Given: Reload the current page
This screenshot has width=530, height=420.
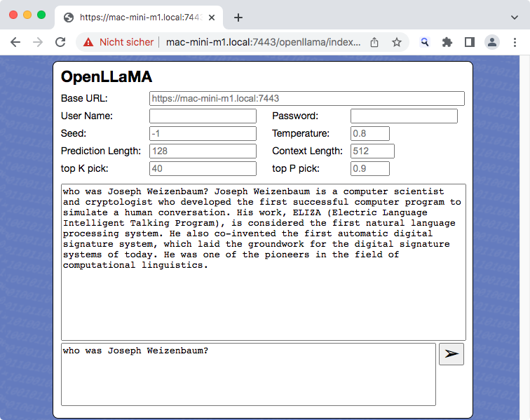Looking at the screenshot, I should click(60, 42).
